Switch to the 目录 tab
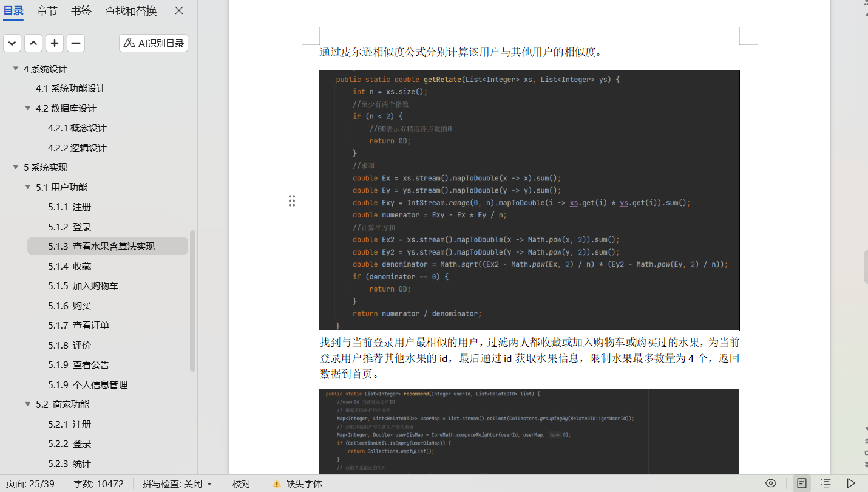868x492 pixels. click(x=13, y=10)
